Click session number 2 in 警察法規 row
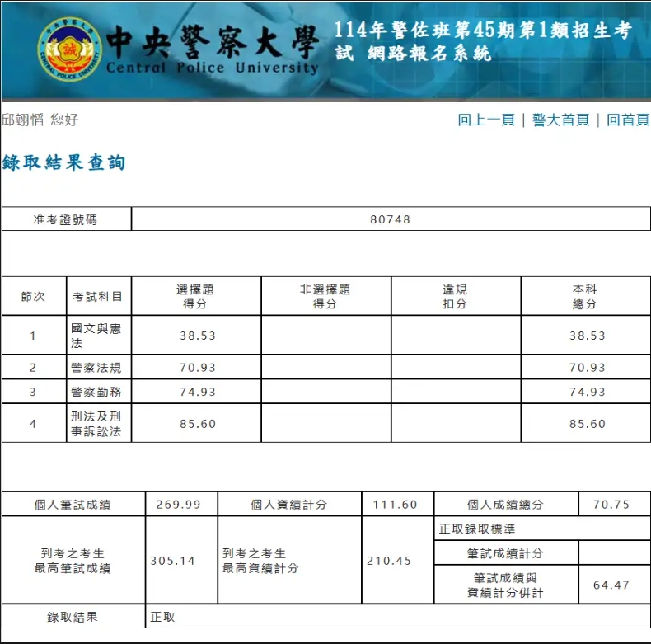 point(33,368)
